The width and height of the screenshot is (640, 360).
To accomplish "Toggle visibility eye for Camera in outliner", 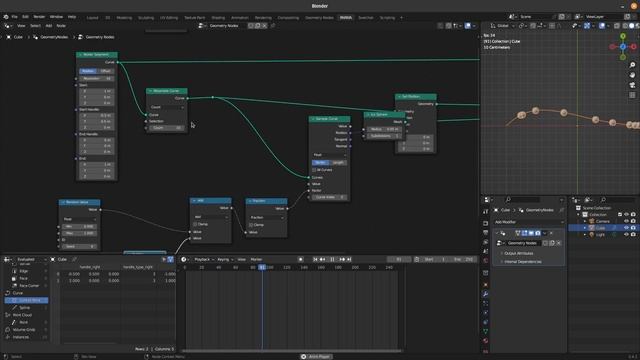I will click(x=627, y=221).
